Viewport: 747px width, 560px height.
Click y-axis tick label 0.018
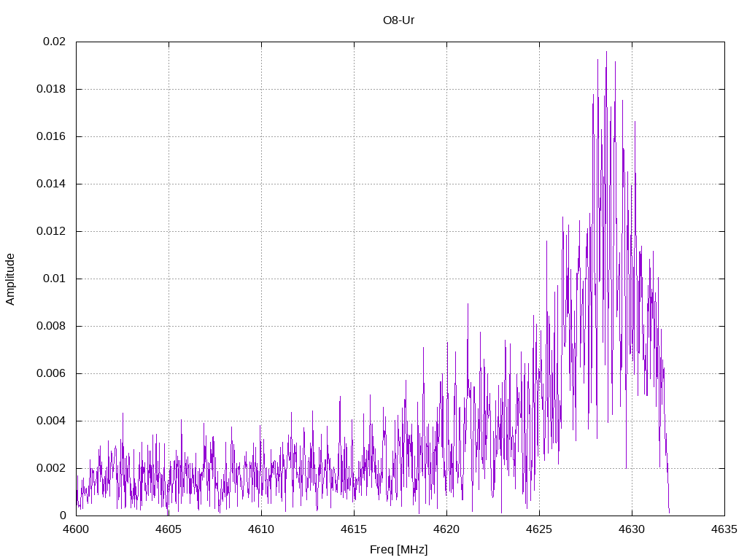coord(51,89)
